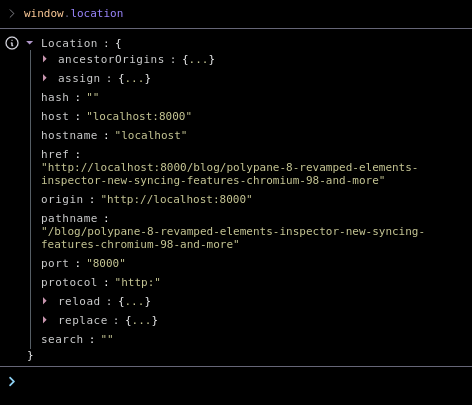Select the hostname value "localhost"
Viewport: 472px width, 405px height.
click(x=151, y=135)
